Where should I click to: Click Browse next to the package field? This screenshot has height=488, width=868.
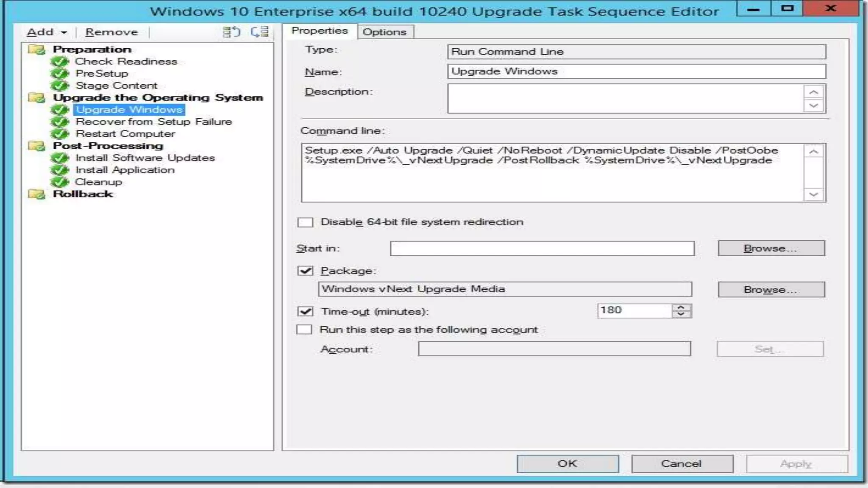point(771,290)
